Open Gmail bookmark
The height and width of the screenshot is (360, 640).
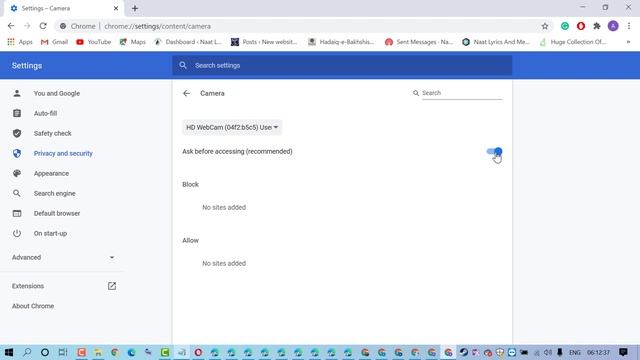[x=54, y=42]
